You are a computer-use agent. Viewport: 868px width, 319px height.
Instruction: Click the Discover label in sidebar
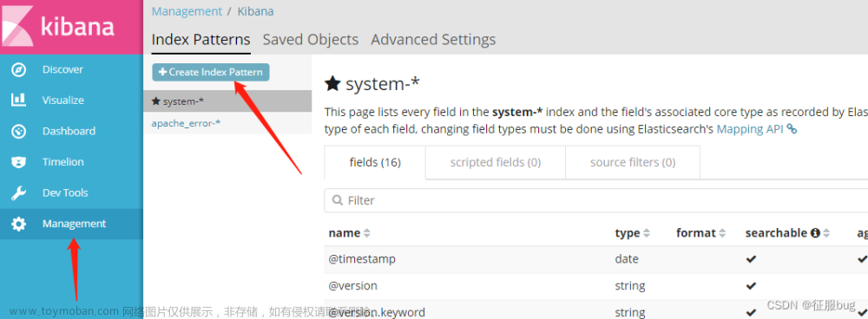tap(62, 69)
